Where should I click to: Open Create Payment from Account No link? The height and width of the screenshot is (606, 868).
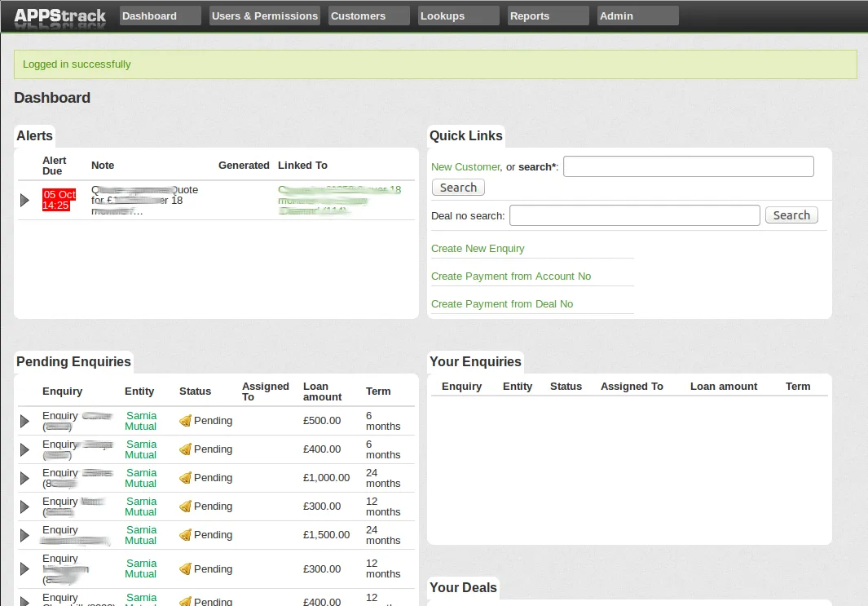[x=511, y=276]
